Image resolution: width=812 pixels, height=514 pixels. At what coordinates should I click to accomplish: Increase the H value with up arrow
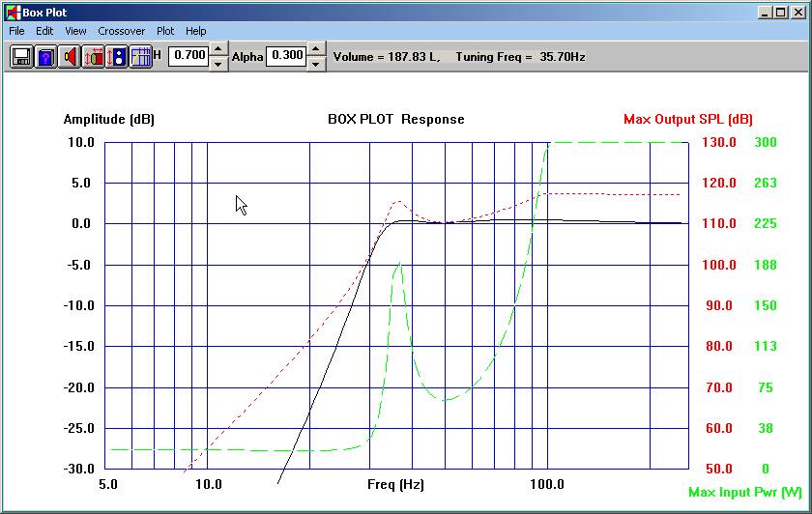218,49
